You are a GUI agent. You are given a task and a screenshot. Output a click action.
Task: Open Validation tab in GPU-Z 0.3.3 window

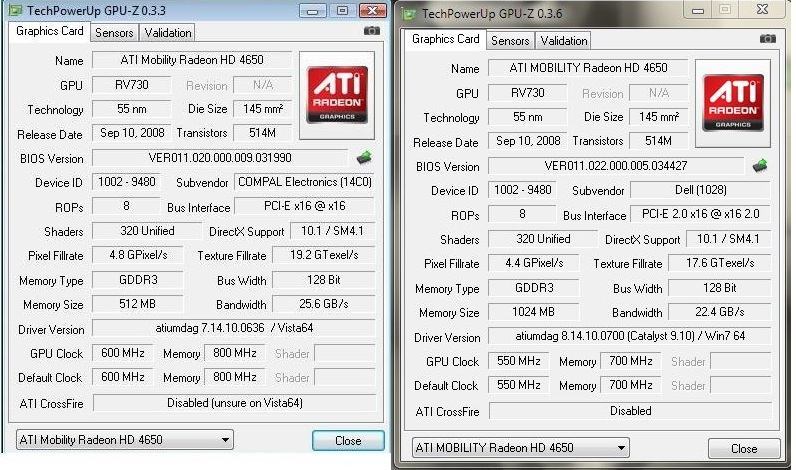tap(168, 33)
